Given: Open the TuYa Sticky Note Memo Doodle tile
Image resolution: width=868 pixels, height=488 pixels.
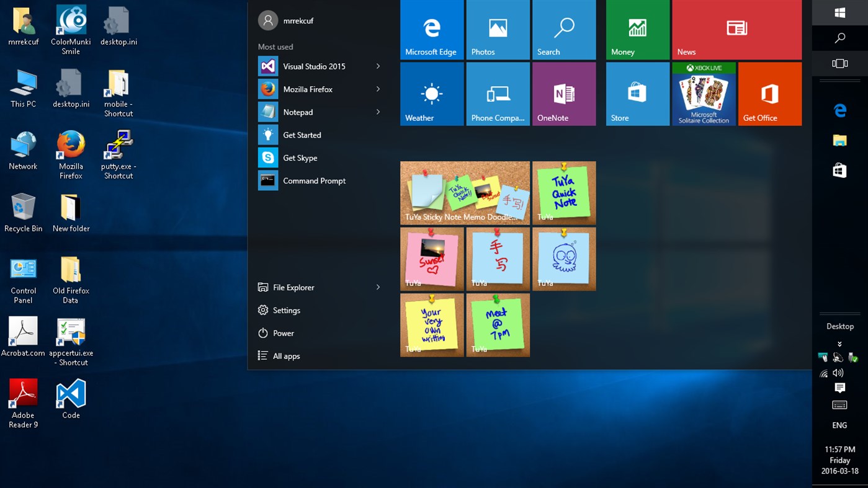Looking at the screenshot, I should click(465, 193).
